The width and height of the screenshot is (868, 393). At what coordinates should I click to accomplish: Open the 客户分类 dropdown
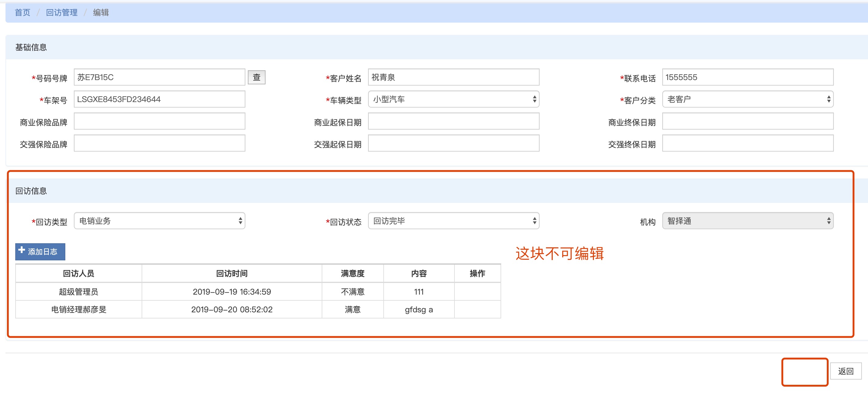(x=747, y=99)
